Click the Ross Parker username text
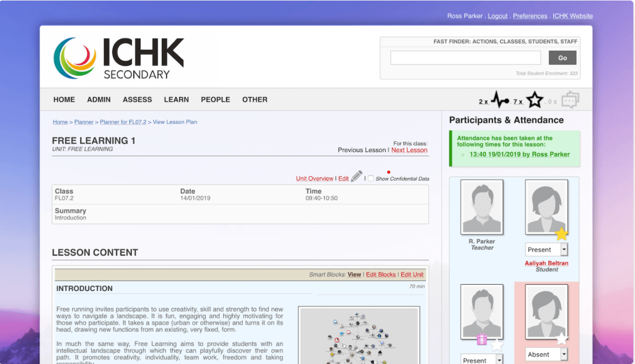 (x=465, y=16)
